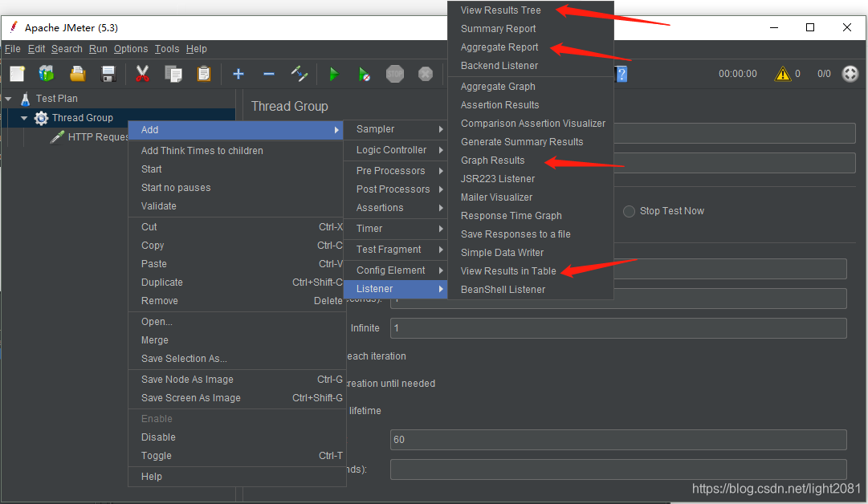Choose Backend Listener option

click(x=530, y=65)
